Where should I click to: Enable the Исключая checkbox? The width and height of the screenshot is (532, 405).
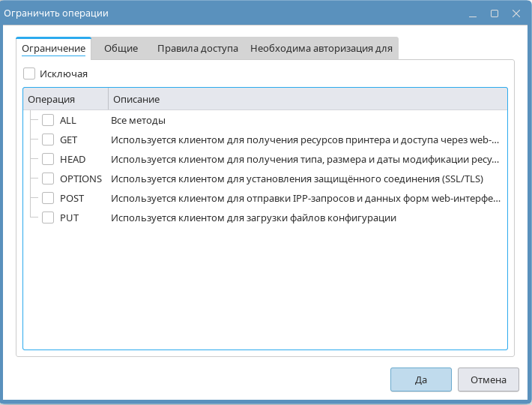pos(29,73)
